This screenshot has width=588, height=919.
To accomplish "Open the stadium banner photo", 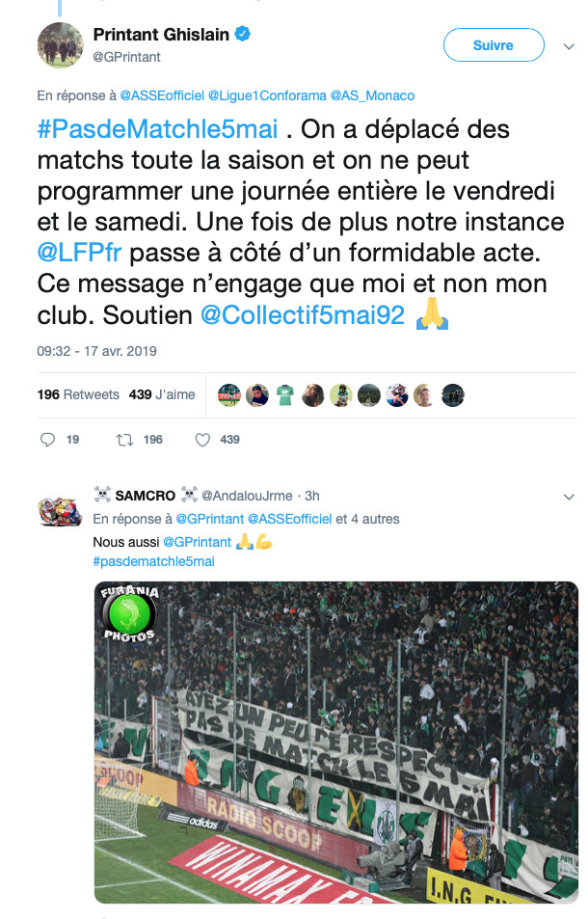I will [336, 742].
